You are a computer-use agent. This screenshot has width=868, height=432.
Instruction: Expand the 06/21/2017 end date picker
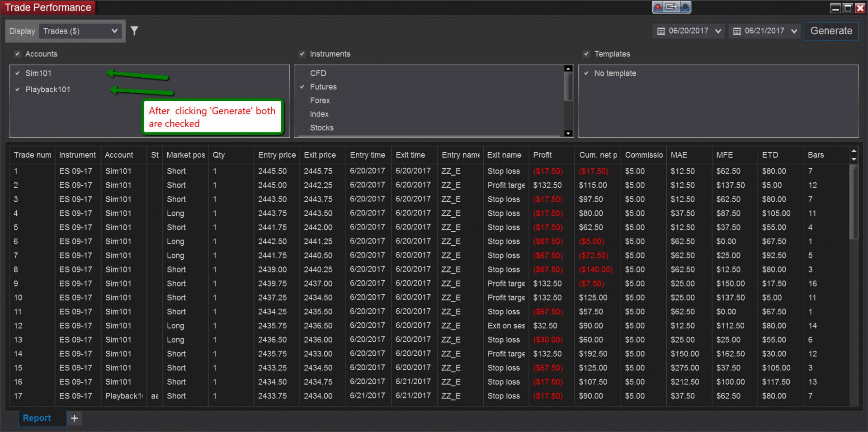click(x=794, y=31)
